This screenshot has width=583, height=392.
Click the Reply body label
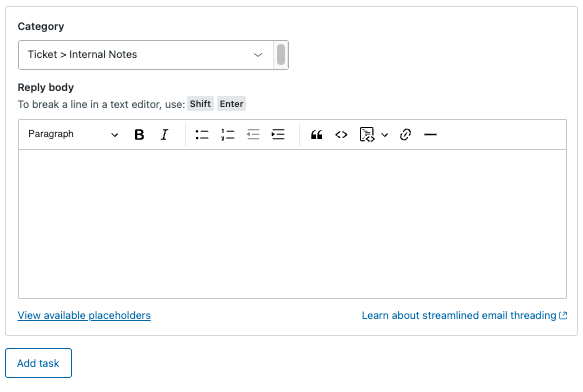click(46, 87)
